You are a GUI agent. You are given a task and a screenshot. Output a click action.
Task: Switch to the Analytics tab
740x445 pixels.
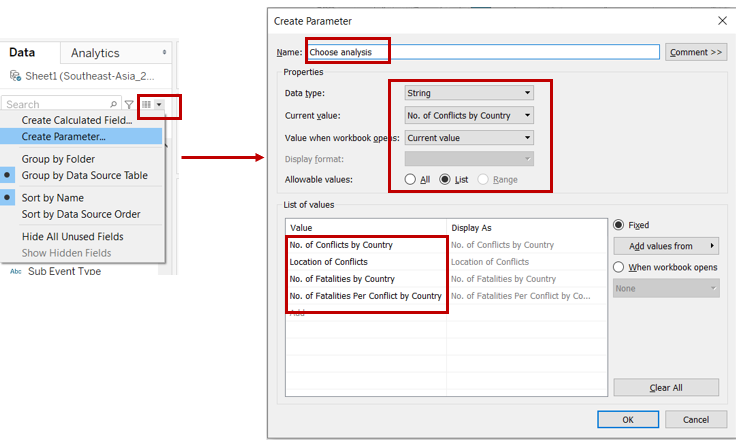(x=95, y=53)
